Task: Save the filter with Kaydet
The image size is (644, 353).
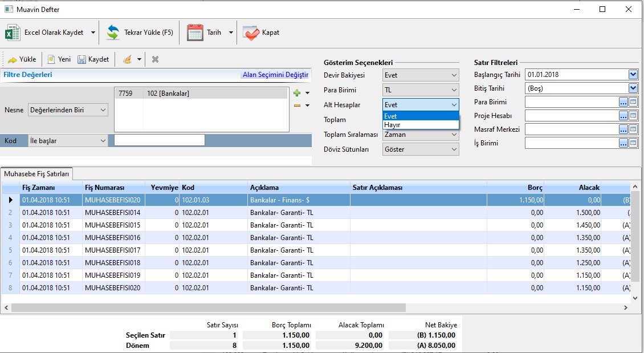Action: point(81,59)
